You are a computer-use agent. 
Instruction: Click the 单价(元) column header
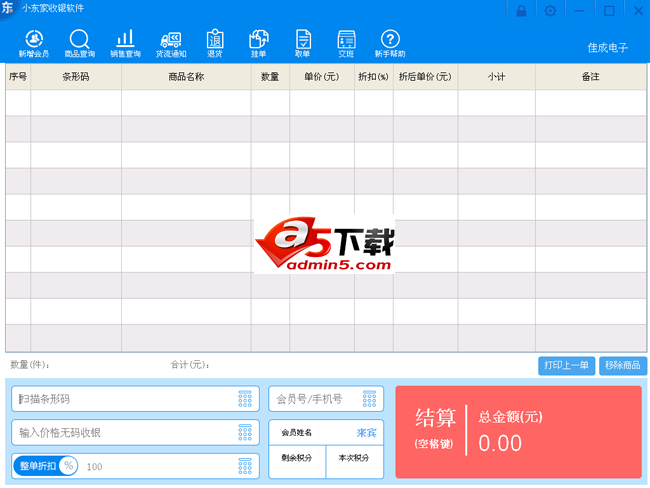click(322, 77)
